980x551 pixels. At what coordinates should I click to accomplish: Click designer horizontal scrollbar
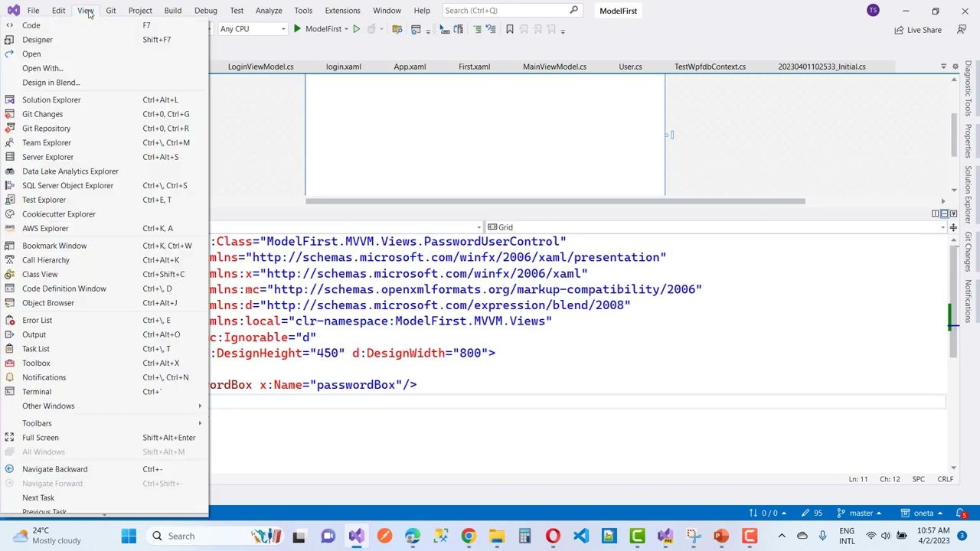555,201
